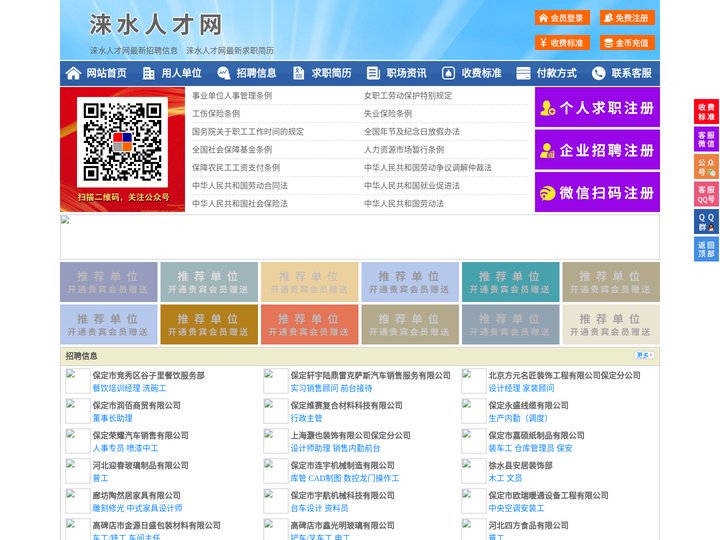720x540 pixels.
Task: Open 保定永盛线缆有限公司 company listing
Action: pos(528,405)
